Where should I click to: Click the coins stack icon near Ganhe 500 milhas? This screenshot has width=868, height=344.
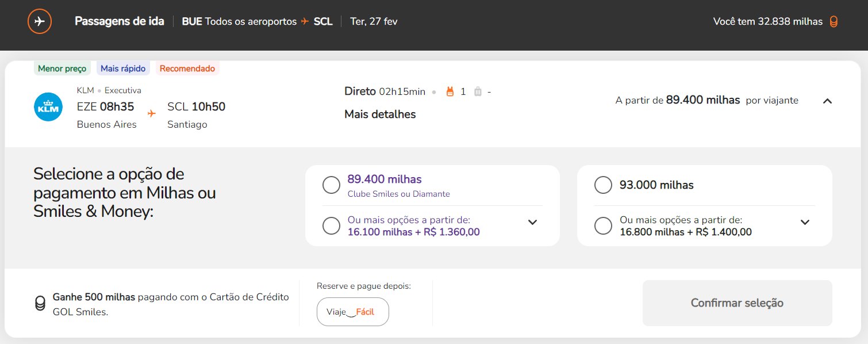point(40,303)
